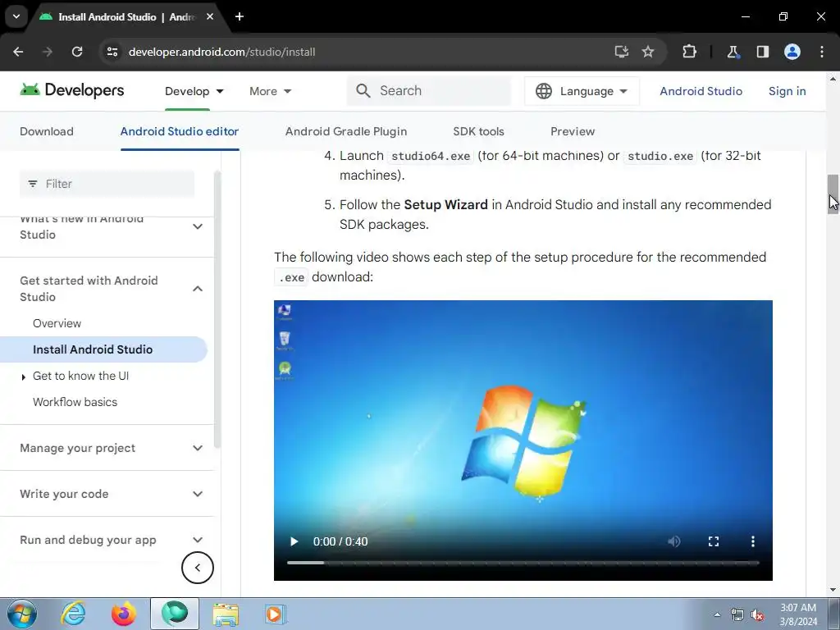Open the Windows Start button
Screen dimensions: 840x630
[22, 614]
